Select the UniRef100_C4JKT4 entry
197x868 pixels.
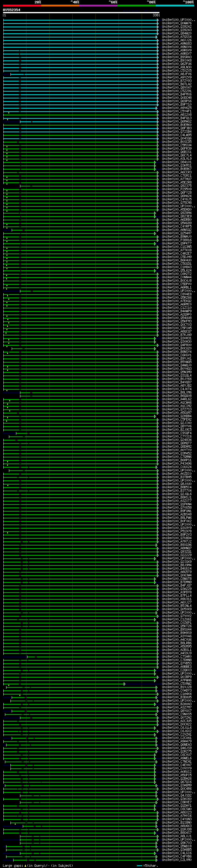pyautogui.click(x=177, y=389)
